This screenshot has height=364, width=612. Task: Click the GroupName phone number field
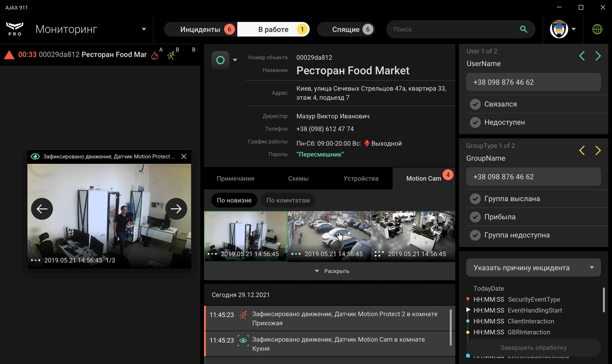point(533,177)
